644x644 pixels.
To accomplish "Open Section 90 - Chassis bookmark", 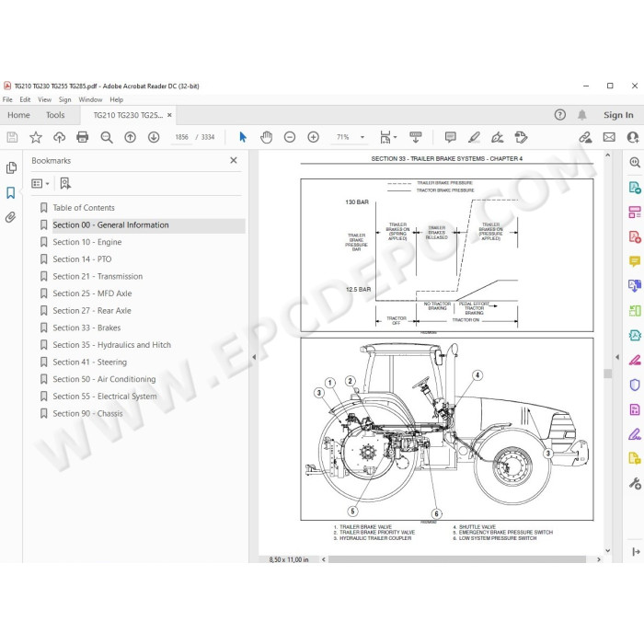I will point(87,414).
